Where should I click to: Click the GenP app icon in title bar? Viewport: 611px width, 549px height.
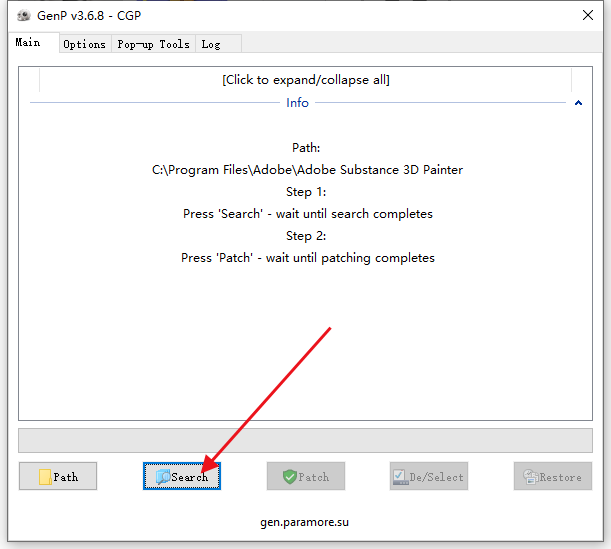[24, 16]
